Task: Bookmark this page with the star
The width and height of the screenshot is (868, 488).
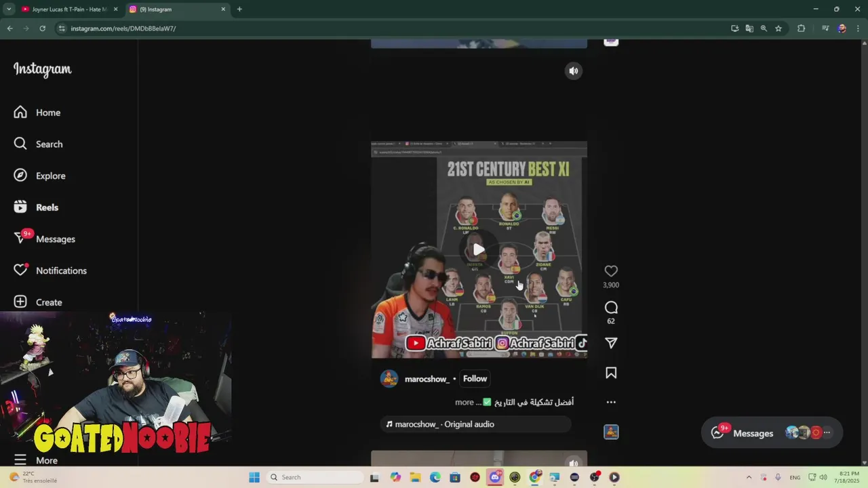Action: (x=778, y=28)
